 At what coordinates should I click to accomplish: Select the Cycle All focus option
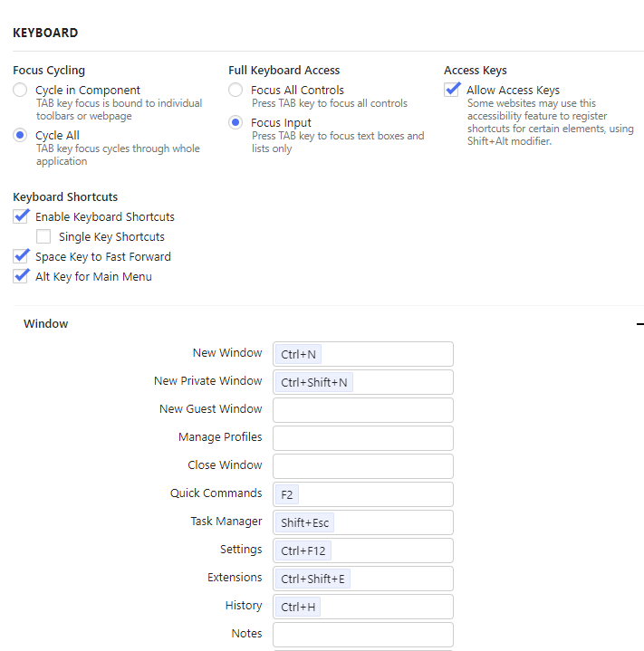pyautogui.click(x=21, y=136)
